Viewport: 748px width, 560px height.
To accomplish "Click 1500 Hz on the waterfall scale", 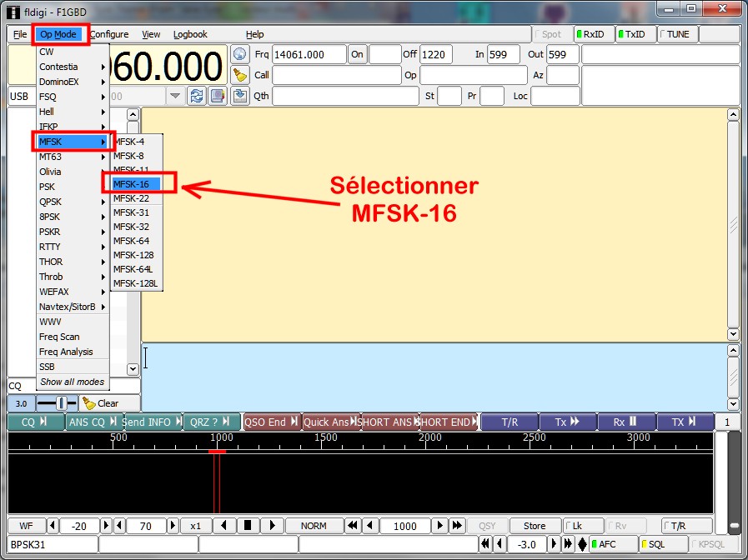I will pos(326,437).
